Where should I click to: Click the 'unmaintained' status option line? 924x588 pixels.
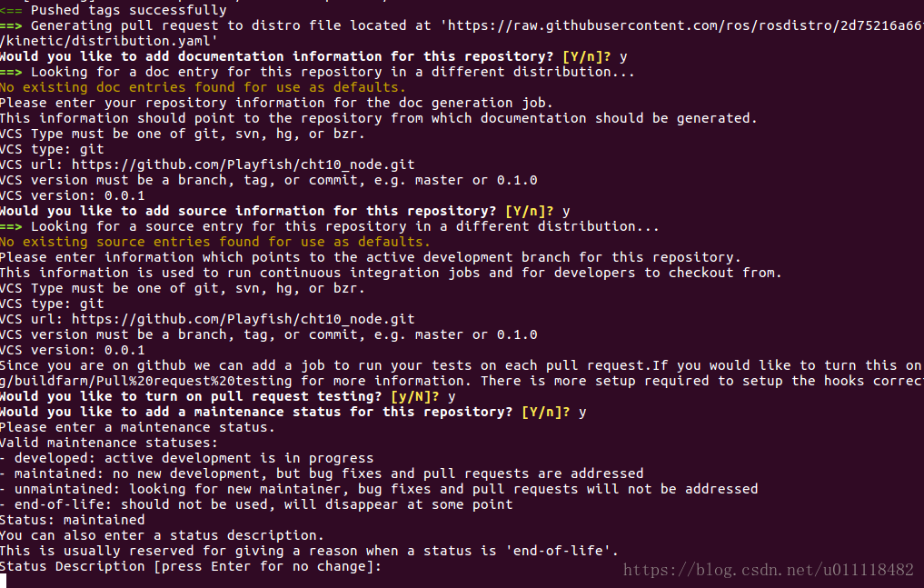pyautogui.click(x=379, y=488)
